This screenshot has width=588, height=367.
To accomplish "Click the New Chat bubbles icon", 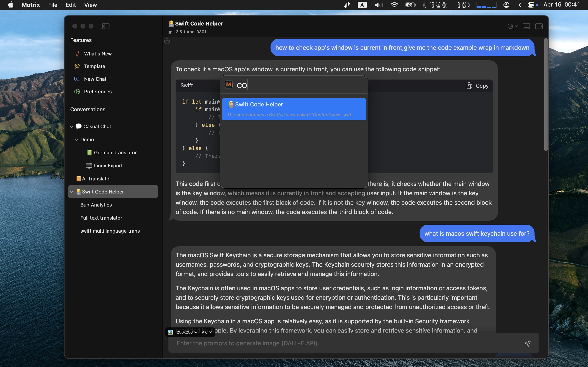I will (x=77, y=79).
